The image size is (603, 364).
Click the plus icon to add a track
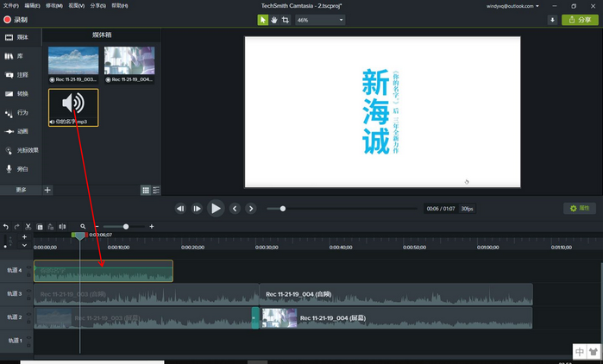point(25,237)
